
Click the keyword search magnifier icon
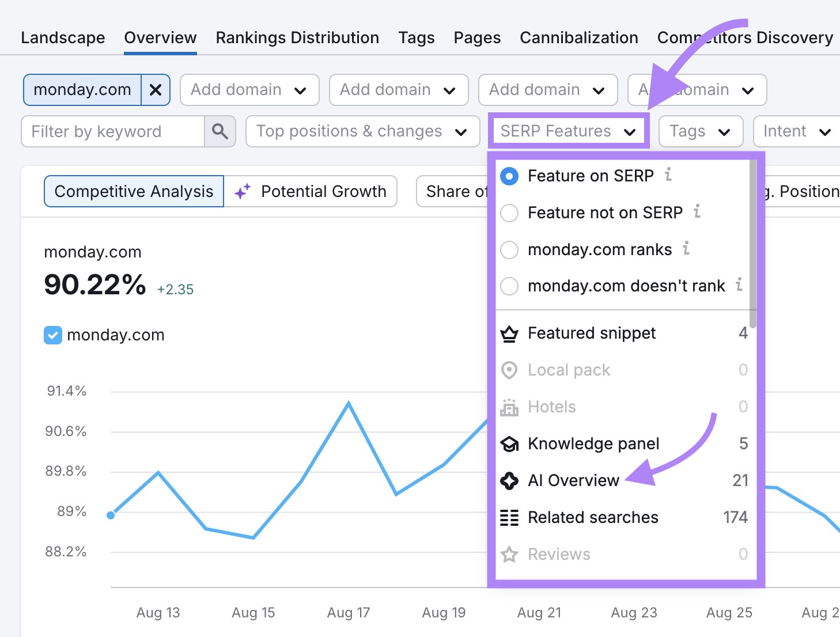click(220, 131)
